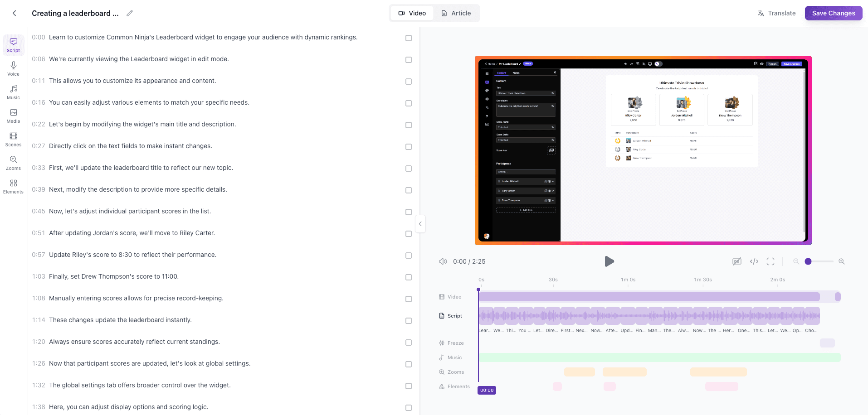Image resolution: width=868 pixels, height=415 pixels.
Task: Click the embed code icon below the preview
Action: coord(754,261)
